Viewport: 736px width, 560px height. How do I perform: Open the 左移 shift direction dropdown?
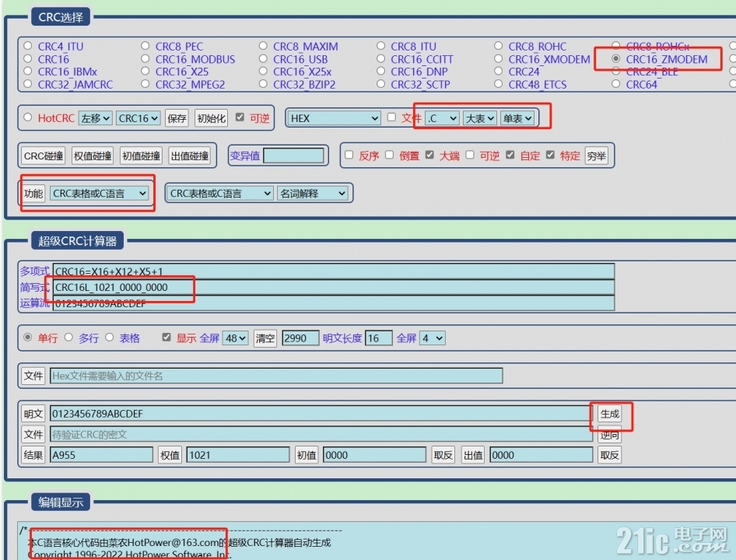point(95,118)
